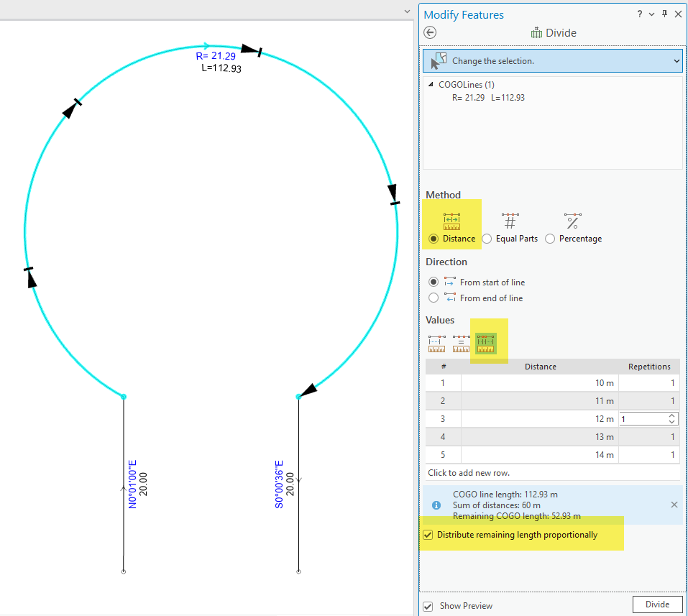Image resolution: width=688 pixels, height=616 pixels.
Task: Expand the Change the selection dropdown
Action: [x=676, y=61]
